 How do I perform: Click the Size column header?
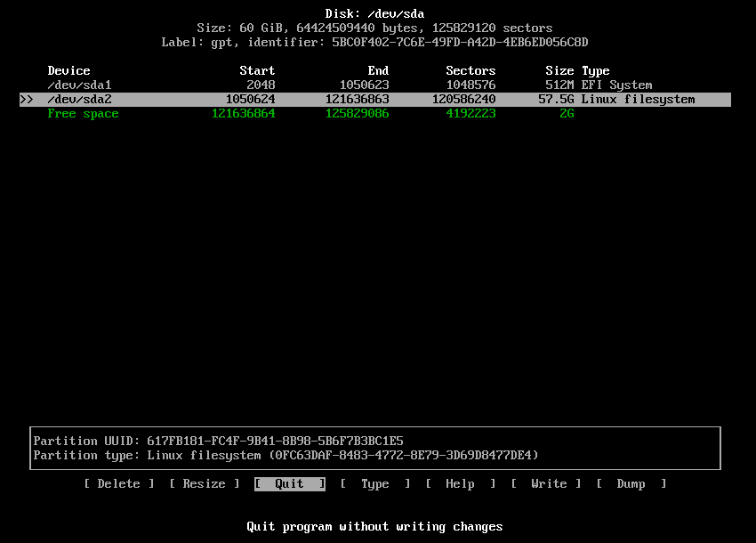pyautogui.click(x=559, y=70)
